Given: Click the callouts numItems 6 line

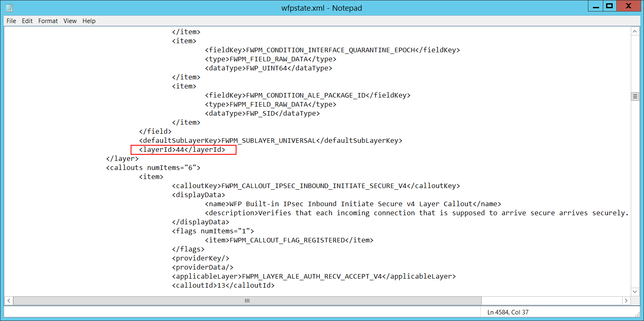Looking at the screenshot, I should (153, 167).
